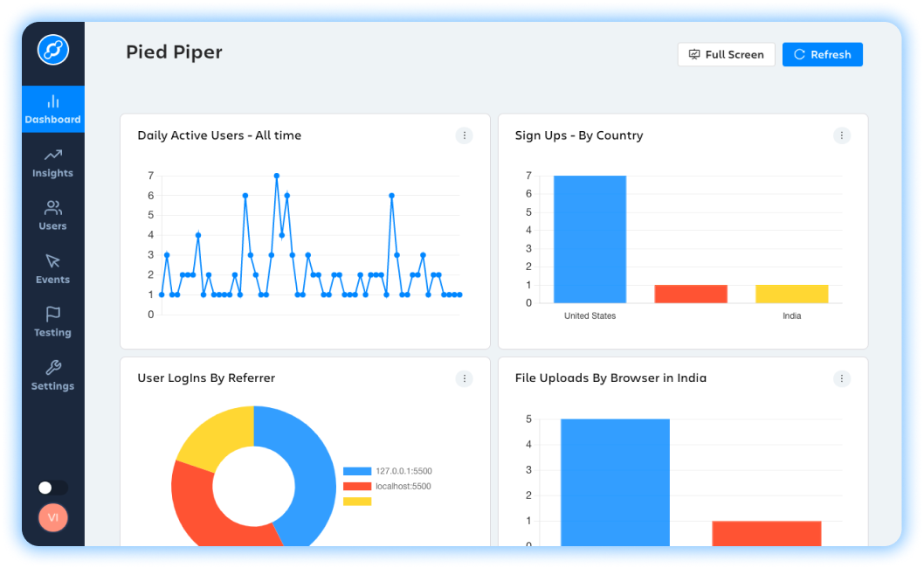
Task: Open options menu for Sign Ups By Country
Action: (x=842, y=135)
